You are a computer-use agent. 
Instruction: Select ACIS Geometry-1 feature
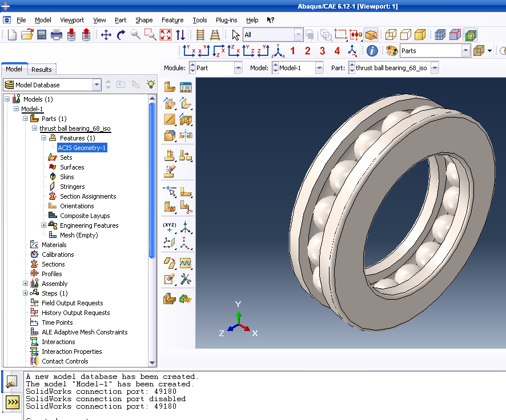[x=82, y=148]
